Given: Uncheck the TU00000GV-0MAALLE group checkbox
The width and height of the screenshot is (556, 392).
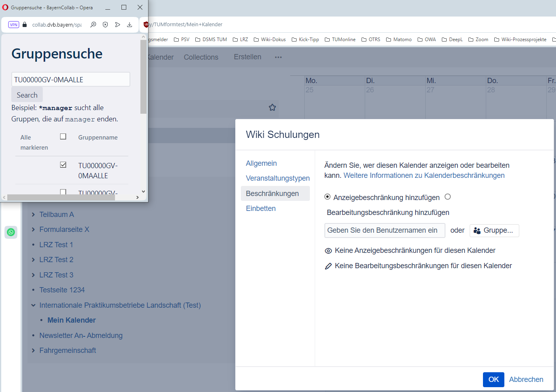Looking at the screenshot, I should [63, 165].
